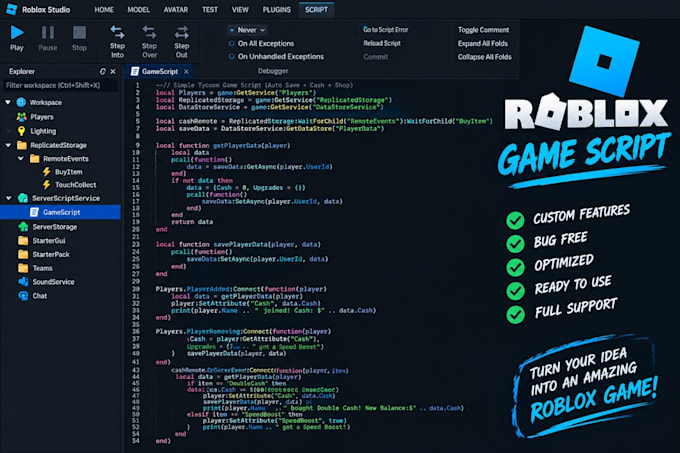
Task: Switch to the SCRIPT ribbon tab
Action: 316,10
